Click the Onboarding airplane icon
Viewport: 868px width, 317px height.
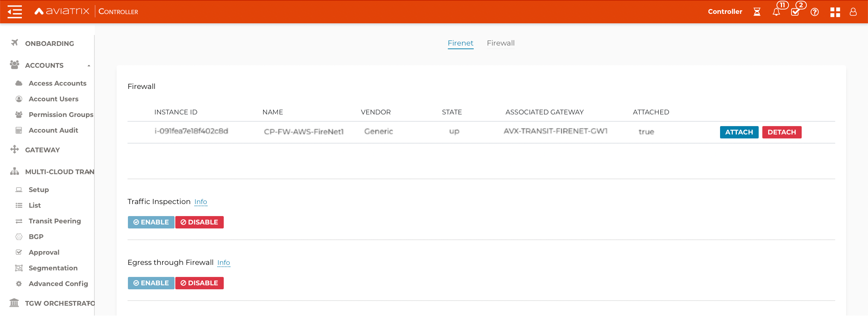pyautogui.click(x=15, y=43)
